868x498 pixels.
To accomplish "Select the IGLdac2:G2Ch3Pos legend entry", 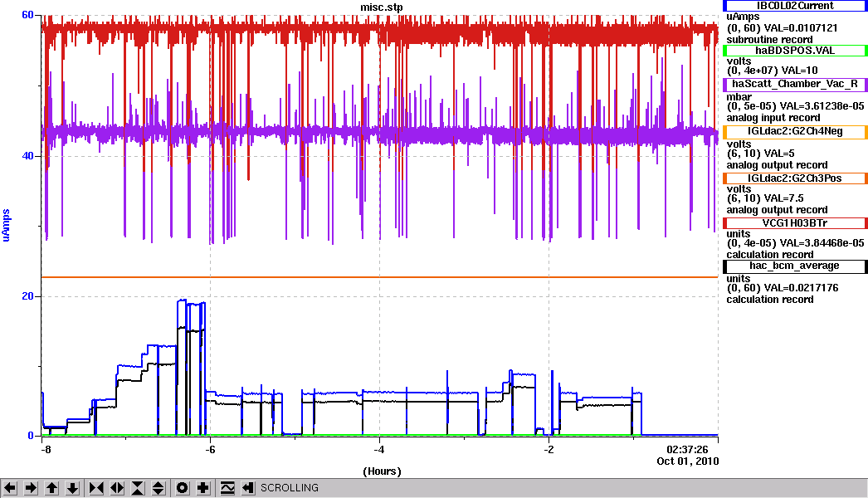I will (795, 178).
